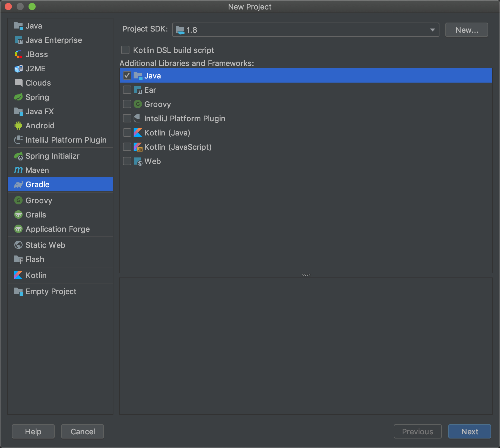Click the Java Enterprise icon
The image size is (500, 448).
pyautogui.click(x=18, y=40)
